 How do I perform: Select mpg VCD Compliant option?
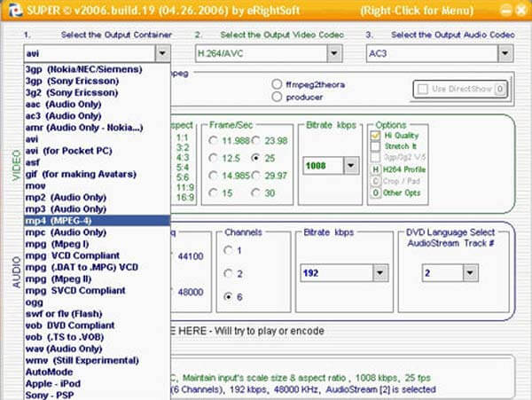(x=97, y=255)
